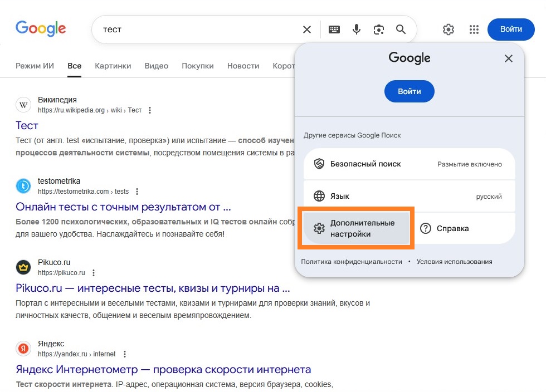This screenshot has height=392, width=546.
Task: Open the quick settings gear icon
Action: click(x=448, y=30)
